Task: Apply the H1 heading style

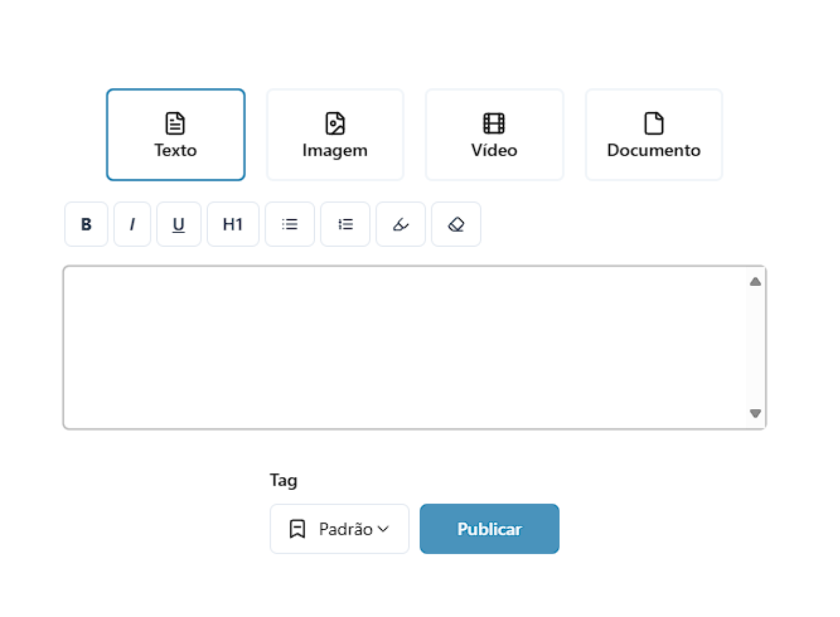Action: (233, 224)
